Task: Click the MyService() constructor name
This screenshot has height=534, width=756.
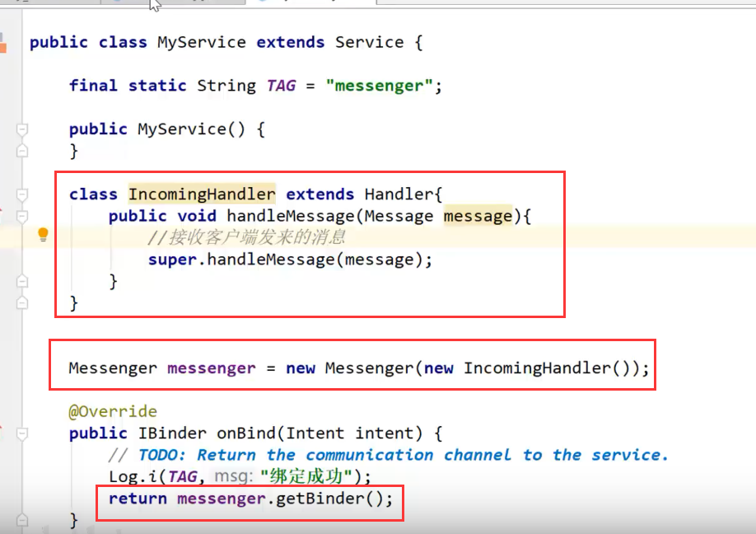Action: pos(191,129)
